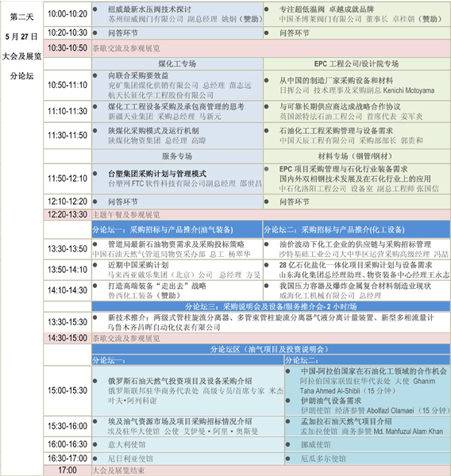
Task: Select the "13:50-14:10" time cell
Action: click(x=67, y=270)
